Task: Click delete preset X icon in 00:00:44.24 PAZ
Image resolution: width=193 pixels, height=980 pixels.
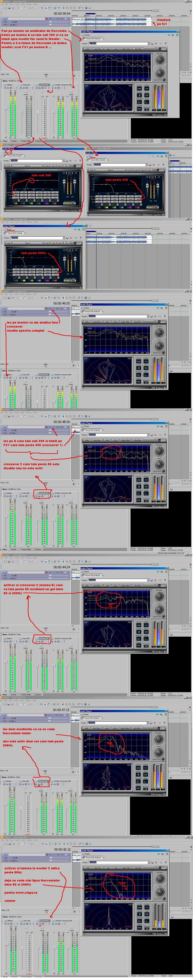Action: (x=155, y=580)
